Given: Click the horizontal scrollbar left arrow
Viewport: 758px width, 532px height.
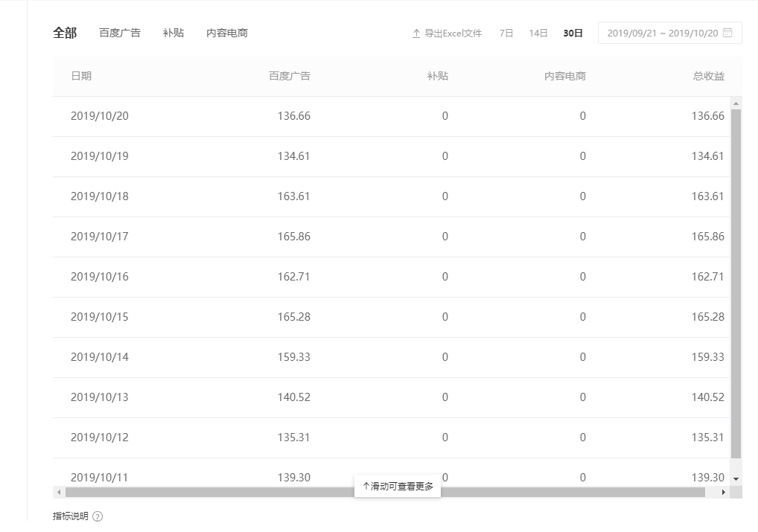Looking at the screenshot, I should 59,493.
